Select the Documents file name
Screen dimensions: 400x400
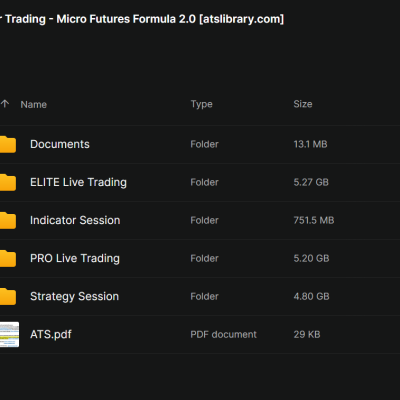click(60, 144)
